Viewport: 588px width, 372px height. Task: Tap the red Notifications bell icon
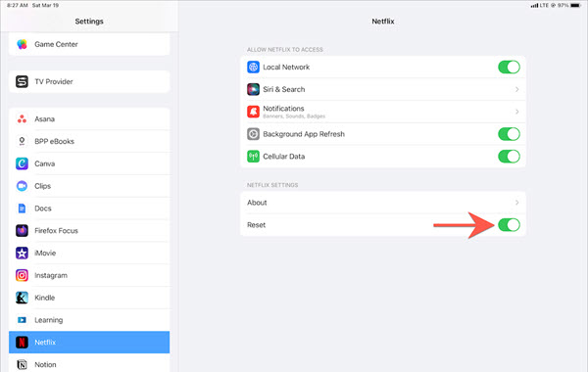pyautogui.click(x=253, y=112)
